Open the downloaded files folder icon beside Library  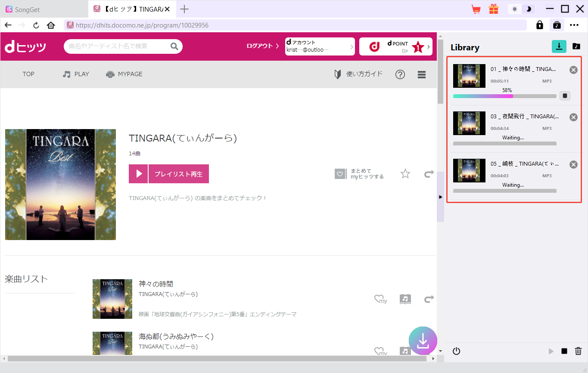click(x=576, y=46)
